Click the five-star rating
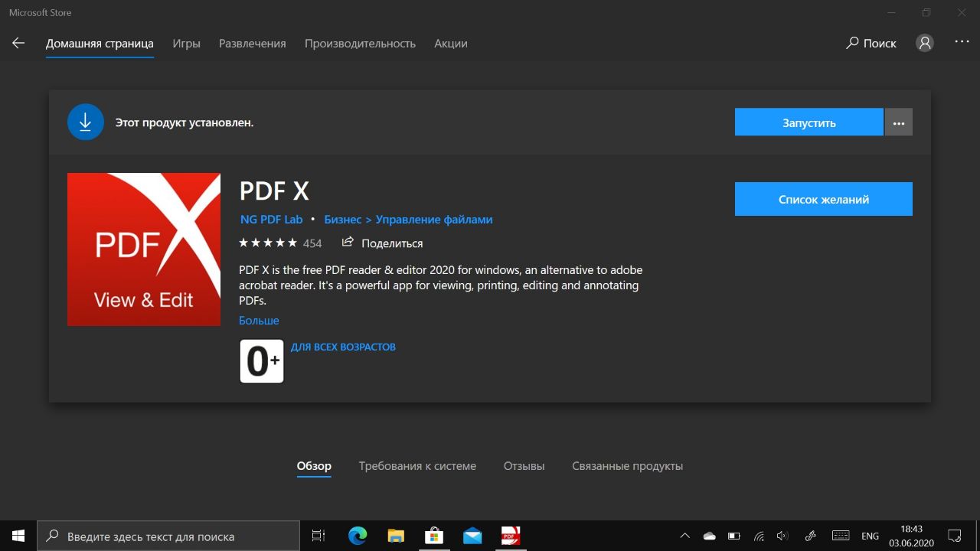The image size is (980, 551). coord(268,243)
